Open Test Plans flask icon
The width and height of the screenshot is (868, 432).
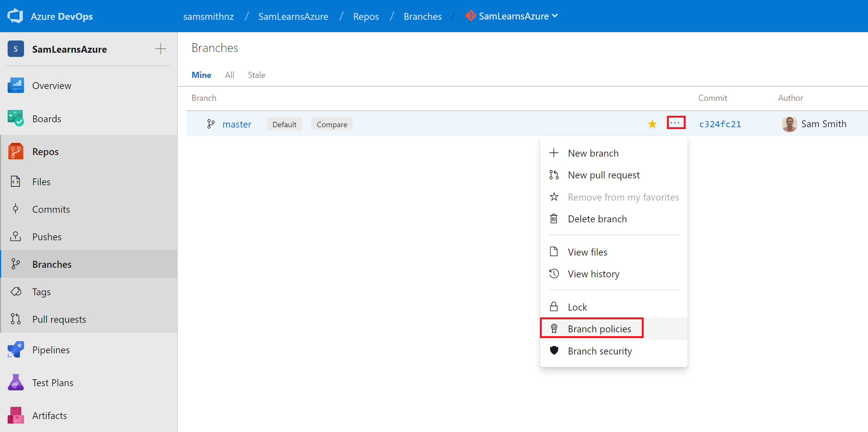(x=16, y=382)
